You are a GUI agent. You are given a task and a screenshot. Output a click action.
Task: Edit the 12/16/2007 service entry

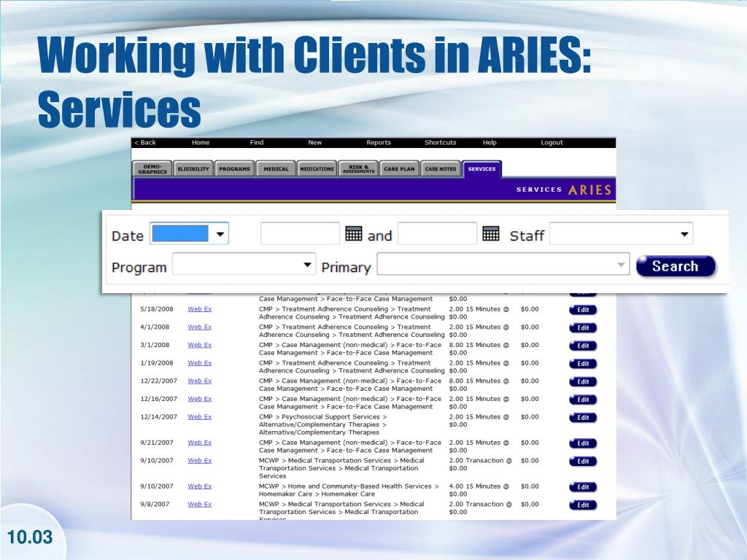(x=583, y=400)
